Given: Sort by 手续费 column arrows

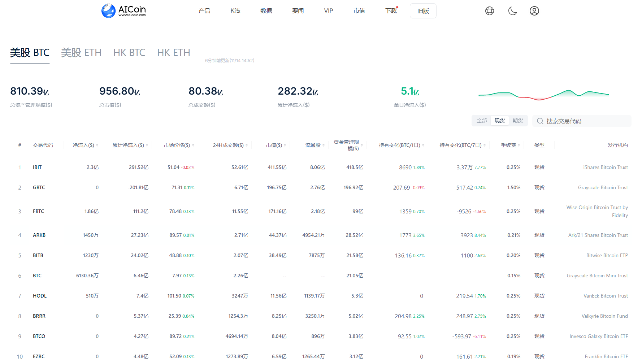Looking at the screenshot, I should [519, 145].
